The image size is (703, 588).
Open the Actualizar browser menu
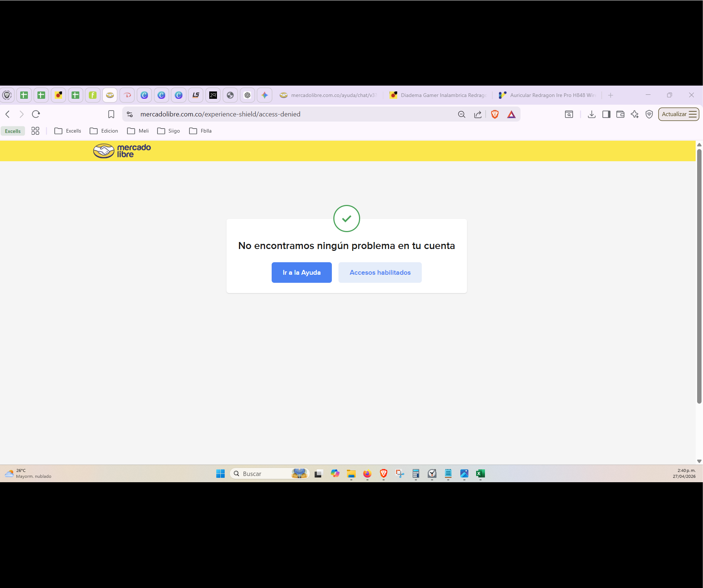[x=678, y=114]
